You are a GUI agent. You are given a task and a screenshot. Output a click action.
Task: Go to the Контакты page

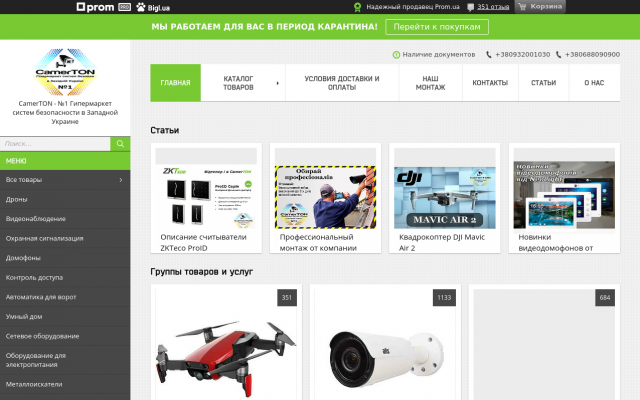click(490, 83)
